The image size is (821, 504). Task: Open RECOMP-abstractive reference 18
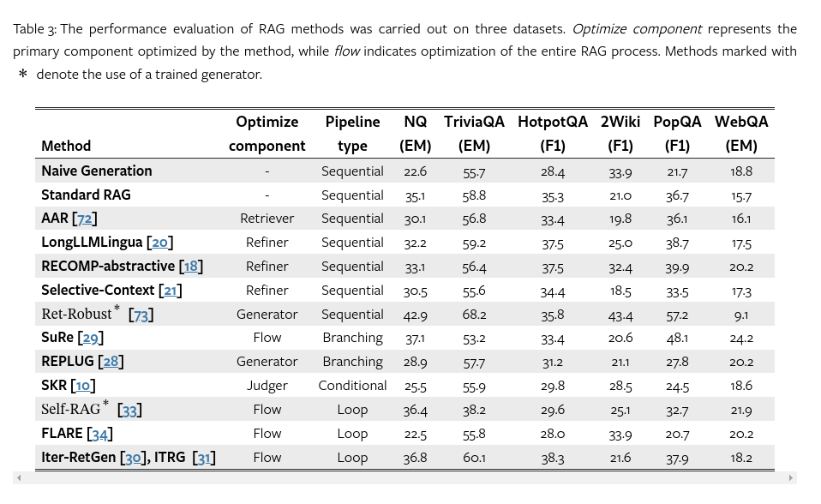point(190,267)
